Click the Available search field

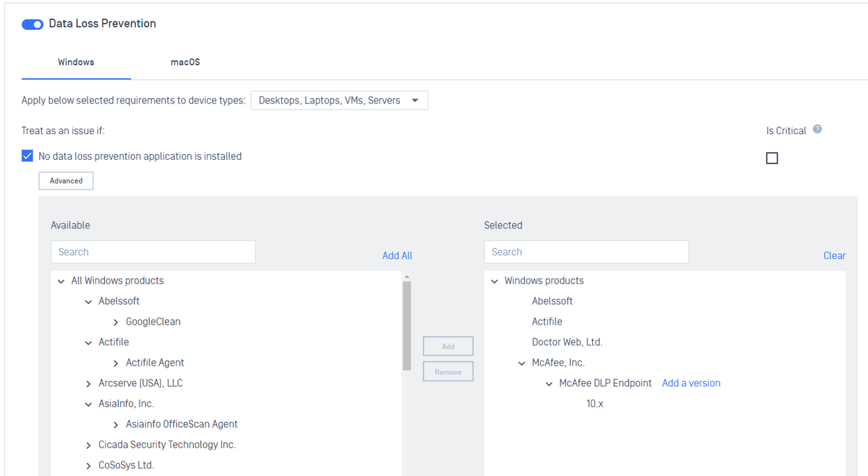tap(153, 252)
